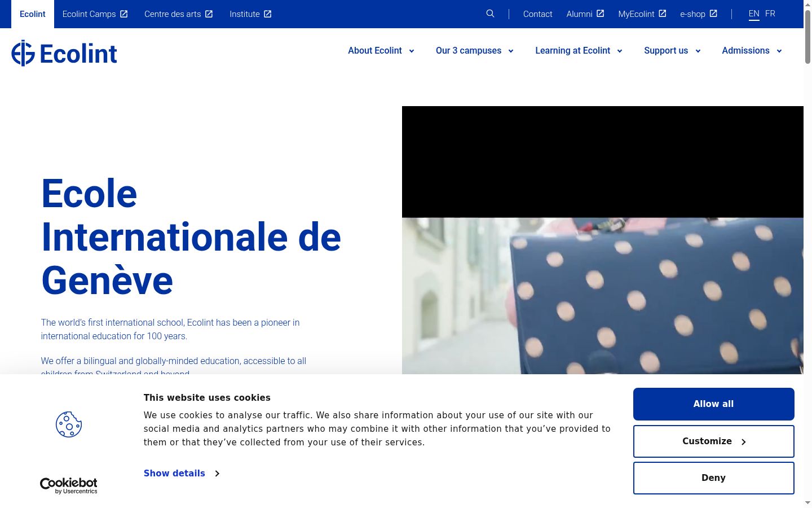The width and height of the screenshot is (812, 508).
Task: Click the Ecole Internationale de Genève heading
Action: click(x=191, y=237)
